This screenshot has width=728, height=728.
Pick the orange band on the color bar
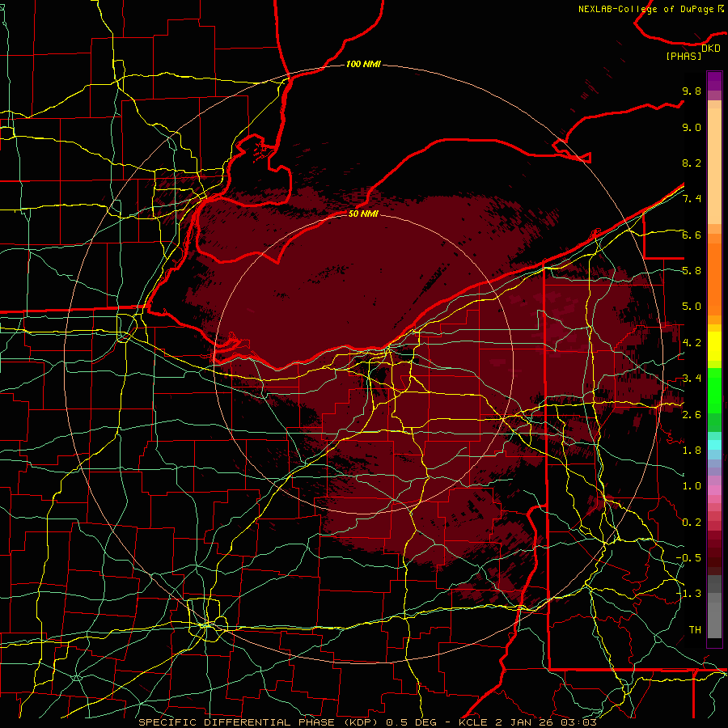point(714,278)
